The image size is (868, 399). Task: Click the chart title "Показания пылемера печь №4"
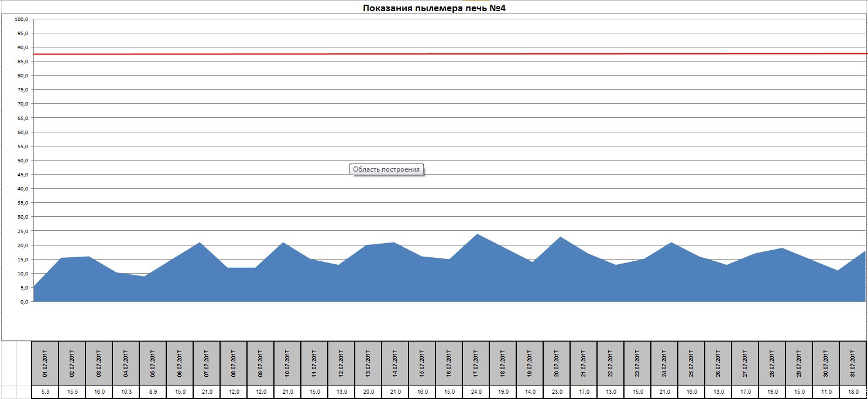pyautogui.click(x=434, y=8)
